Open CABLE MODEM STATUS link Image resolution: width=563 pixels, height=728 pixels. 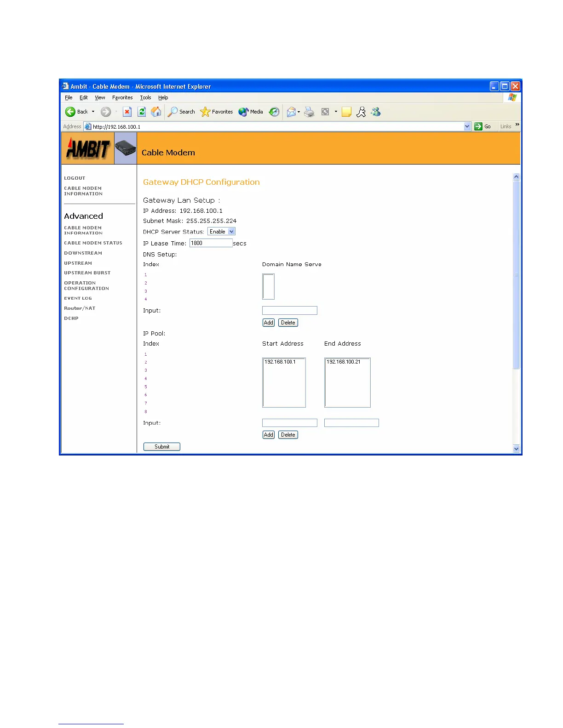click(x=93, y=243)
